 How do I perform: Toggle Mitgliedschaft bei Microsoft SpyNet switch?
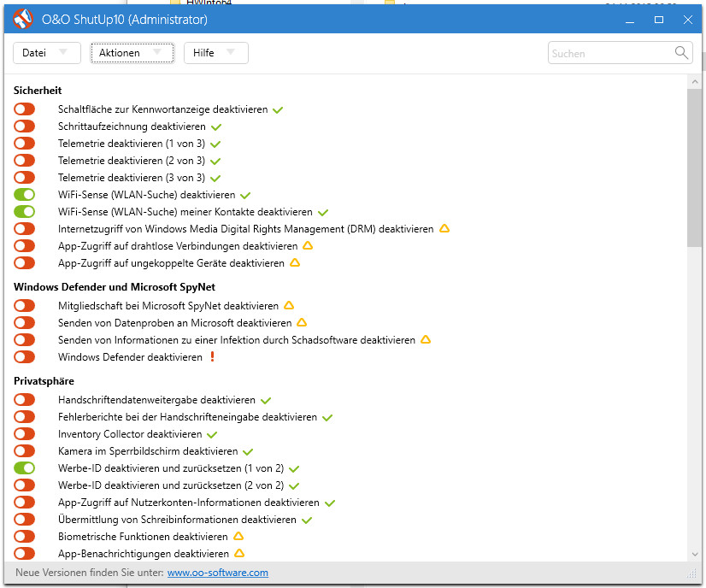point(24,306)
